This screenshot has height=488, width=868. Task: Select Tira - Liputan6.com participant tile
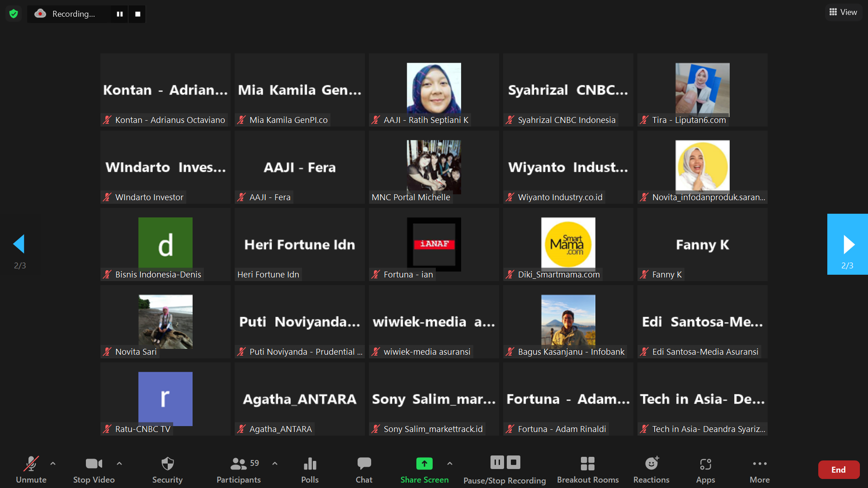[x=703, y=90]
